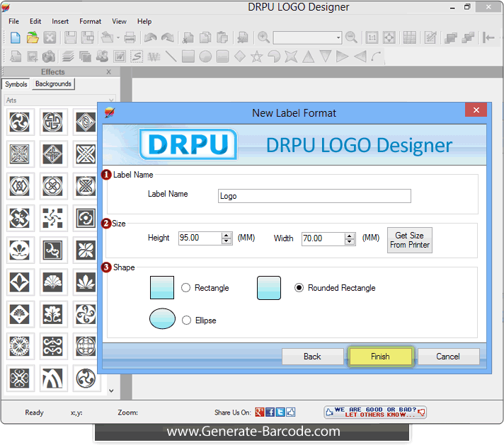Click the rectangle shape preview swatch
Image resolution: width=504 pixels, height=445 pixels.
pyautogui.click(x=162, y=287)
